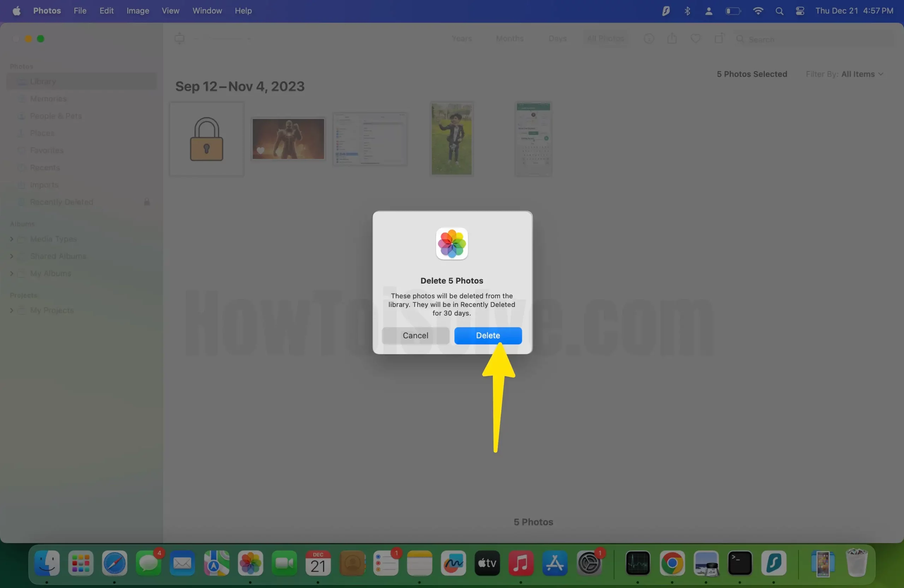Open Reminders from the Dock
Image resolution: width=904 pixels, height=588 pixels.
[x=386, y=563]
